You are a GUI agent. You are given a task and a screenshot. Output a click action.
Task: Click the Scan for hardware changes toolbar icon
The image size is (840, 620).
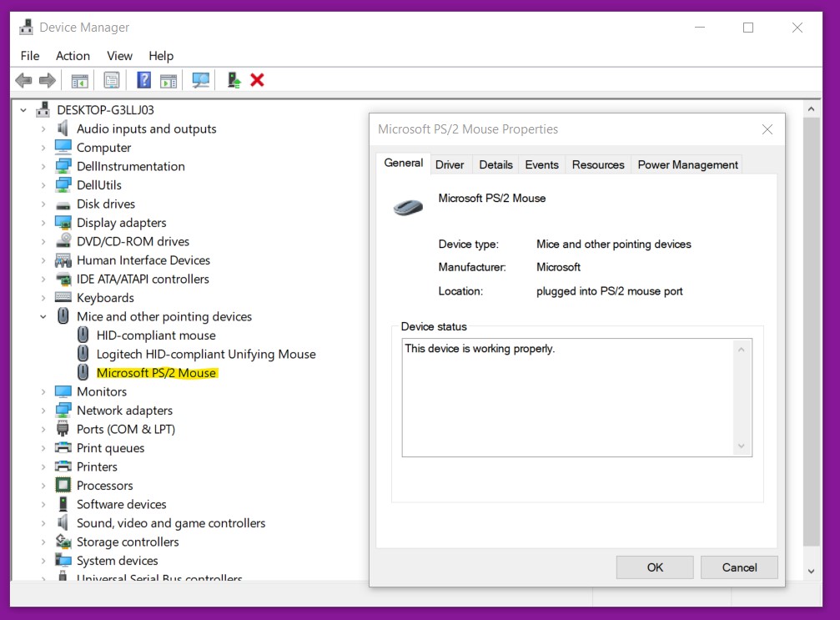pyautogui.click(x=201, y=80)
